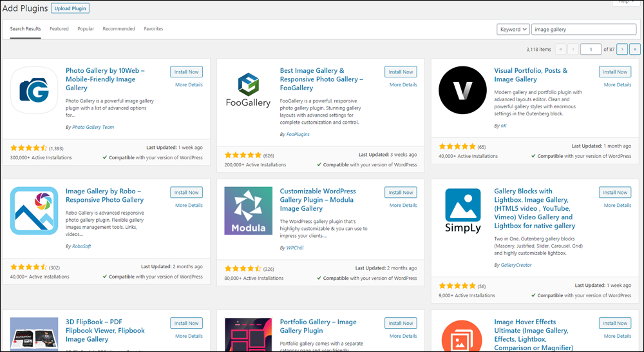Open More Details for FooGallery

tap(403, 84)
